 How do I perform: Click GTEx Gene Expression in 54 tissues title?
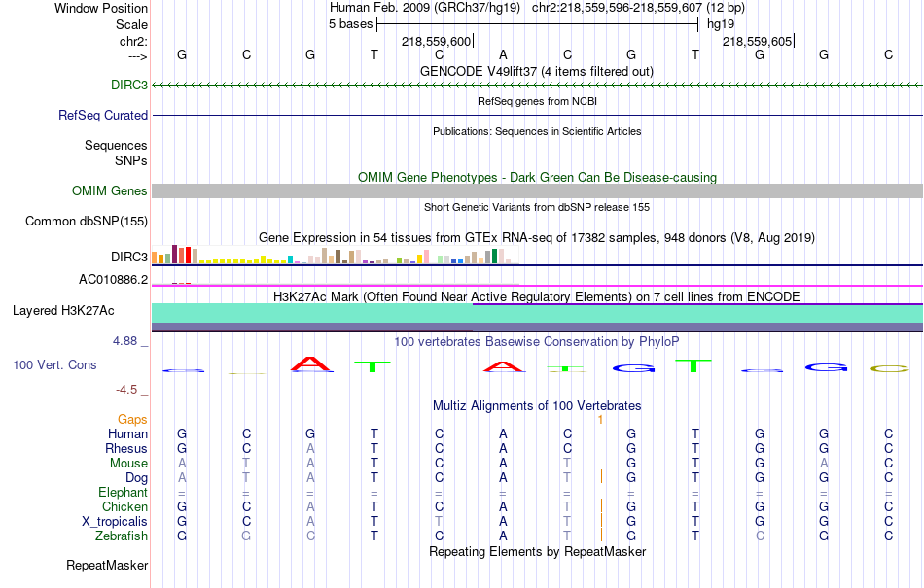(x=537, y=238)
